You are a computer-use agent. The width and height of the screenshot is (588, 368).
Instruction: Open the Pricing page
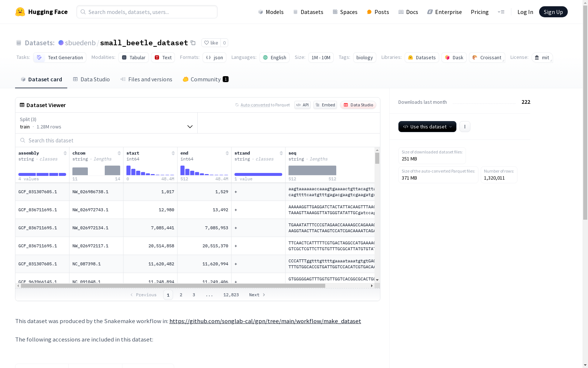tap(480, 12)
